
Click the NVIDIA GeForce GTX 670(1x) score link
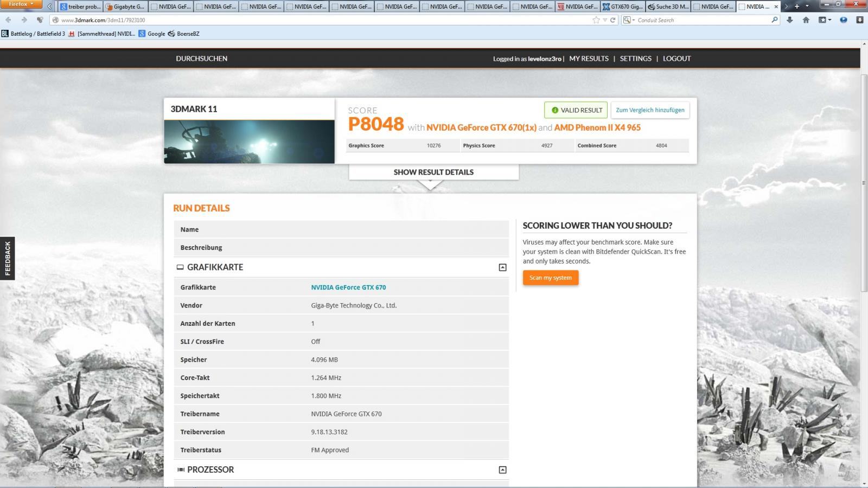[x=481, y=127]
